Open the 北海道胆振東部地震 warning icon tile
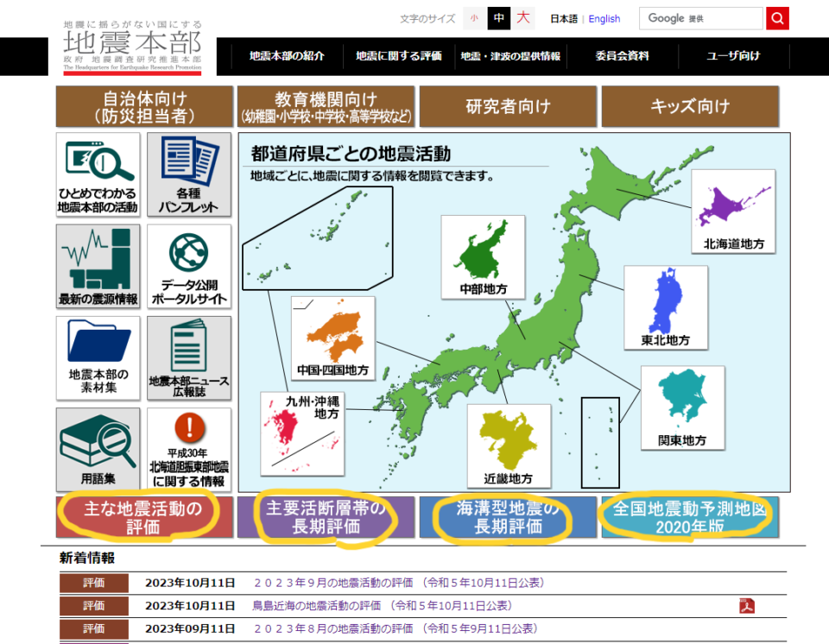Image resolution: width=829 pixels, height=644 pixels. (189, 449)
